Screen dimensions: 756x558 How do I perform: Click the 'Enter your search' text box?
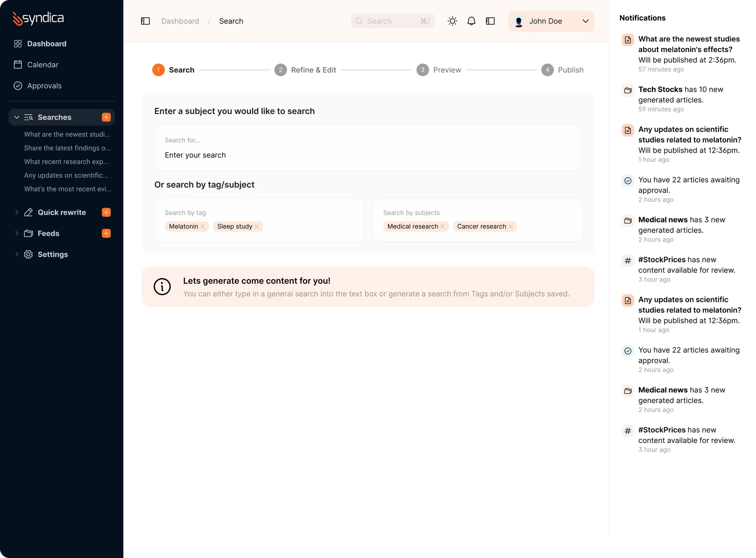(x=368, y=148)
